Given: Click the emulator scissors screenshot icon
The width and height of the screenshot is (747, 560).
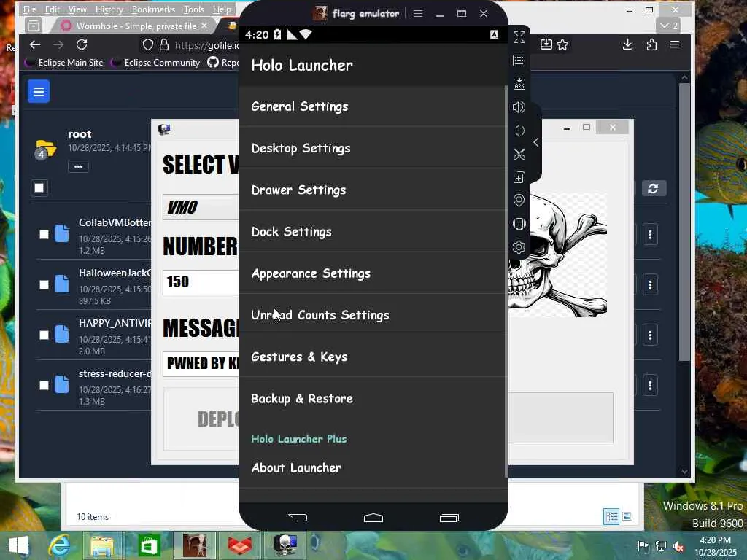Looking at the screenshot, I should 519,154.
